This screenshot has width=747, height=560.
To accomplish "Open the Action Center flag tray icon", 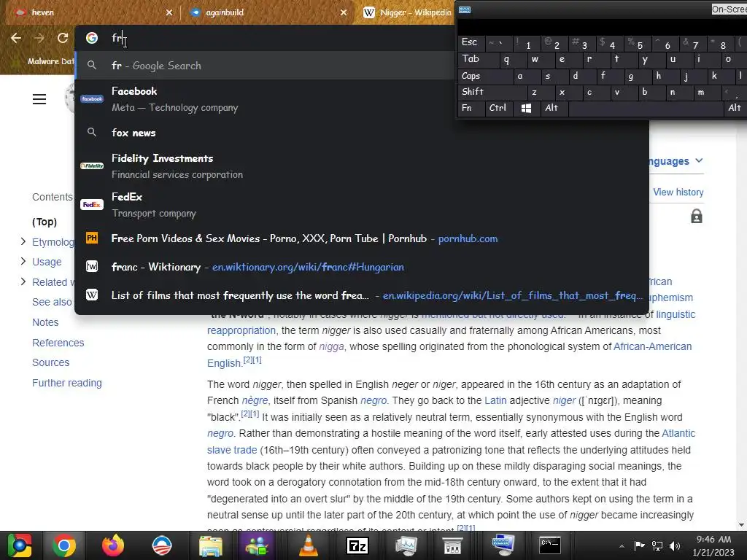I will 639,546.
